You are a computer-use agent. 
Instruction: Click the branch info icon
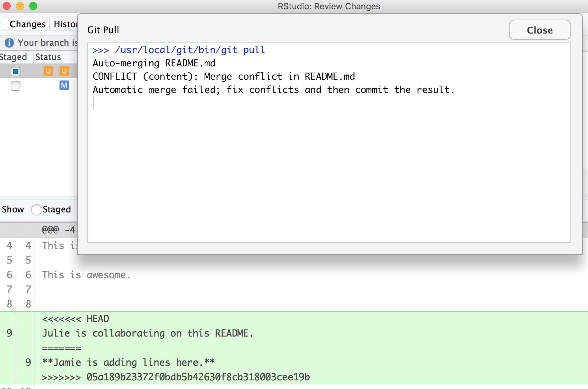click(x=9, y=42)
